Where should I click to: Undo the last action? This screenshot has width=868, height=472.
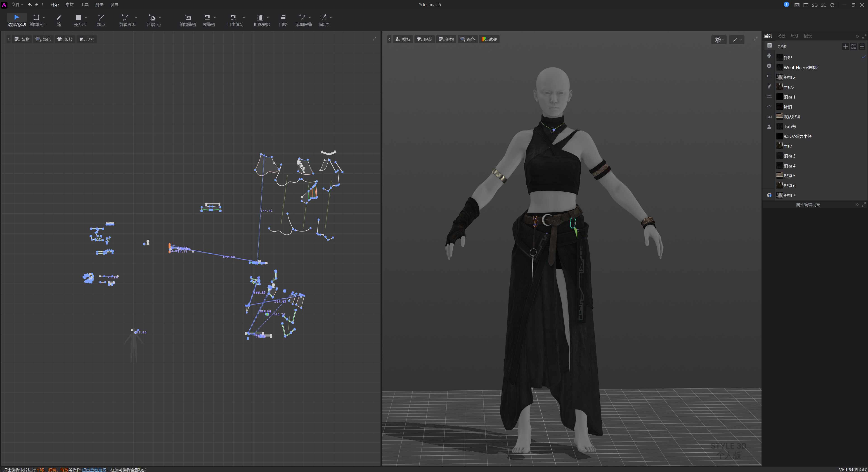pyautogui.click(x=30, y=5)
